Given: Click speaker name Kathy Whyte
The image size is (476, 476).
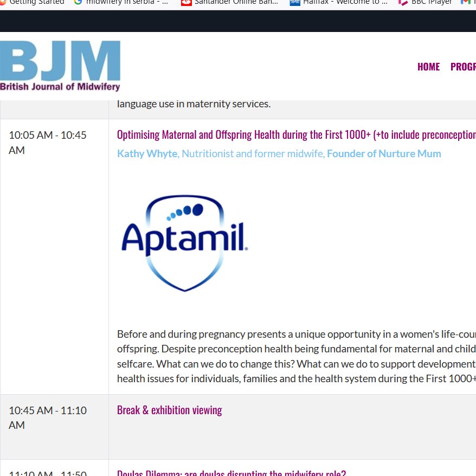Looking at the screenshot, I should (147, 153).
